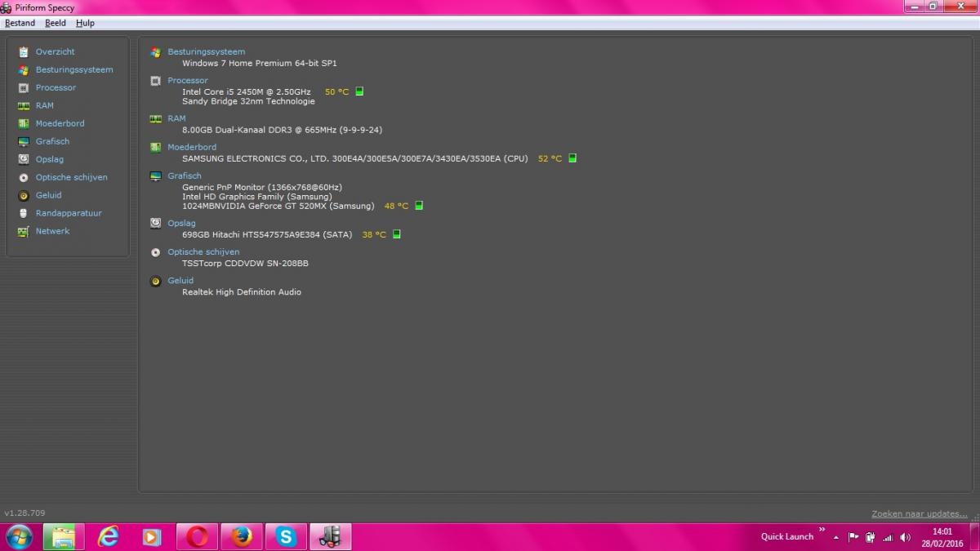Click the Intel Core i5 2450M @ 2.50GHz text

[246, 91]
